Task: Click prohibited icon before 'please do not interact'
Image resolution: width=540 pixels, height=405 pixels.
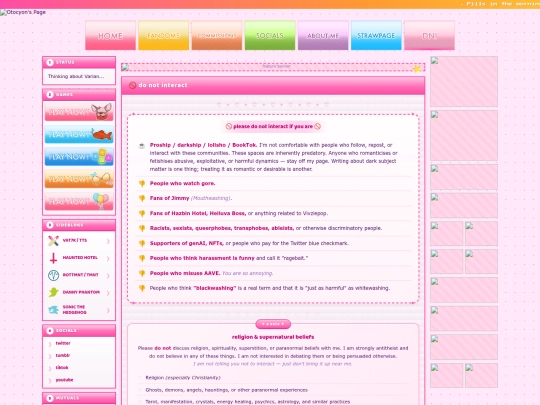Action: 229,126
